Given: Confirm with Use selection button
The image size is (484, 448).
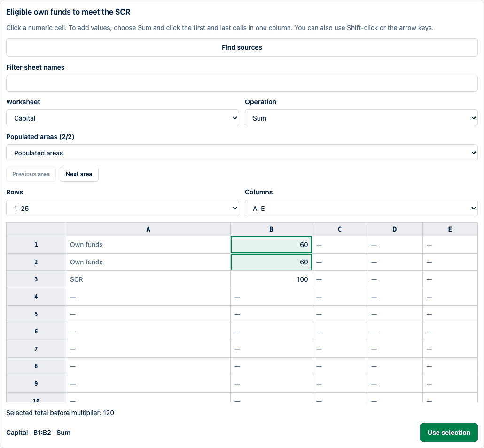Looking at the screenshot, I should 449,432.
